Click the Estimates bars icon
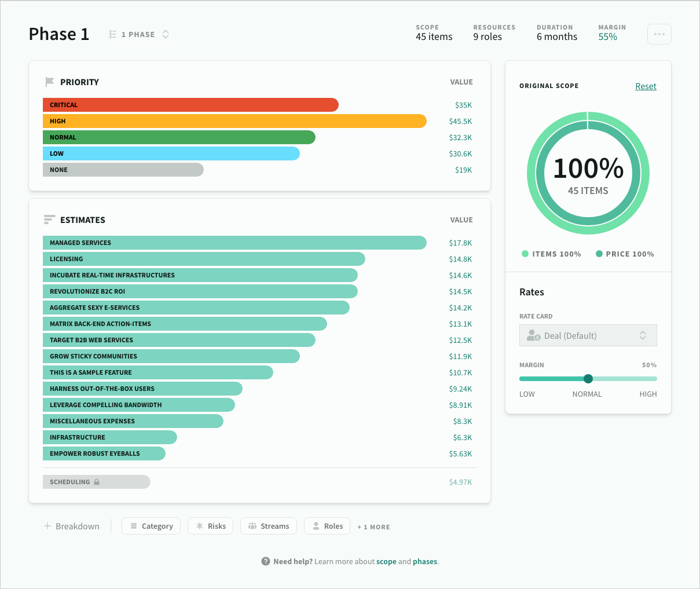 click(x=50, y=220)
